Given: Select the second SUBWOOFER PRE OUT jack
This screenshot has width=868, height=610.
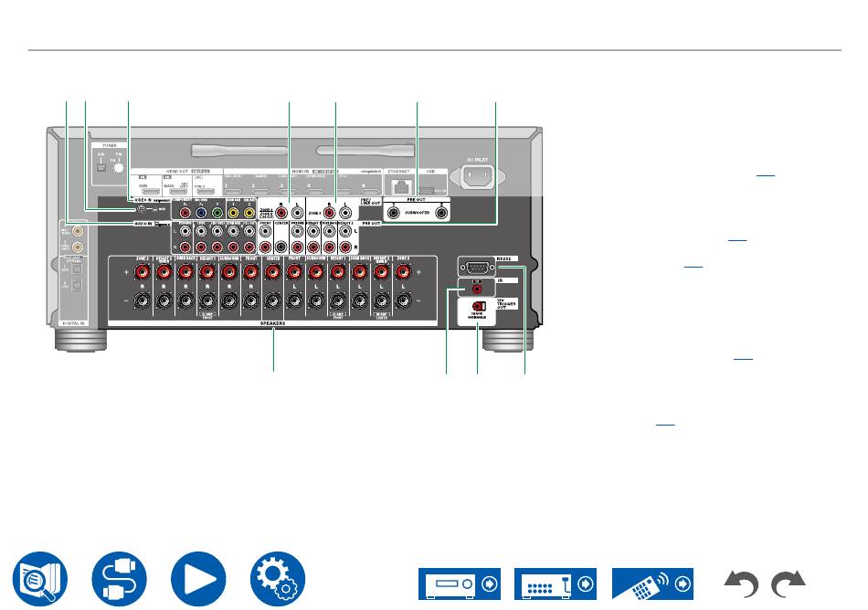Looking at the screenshot, I should click(441, 212).
